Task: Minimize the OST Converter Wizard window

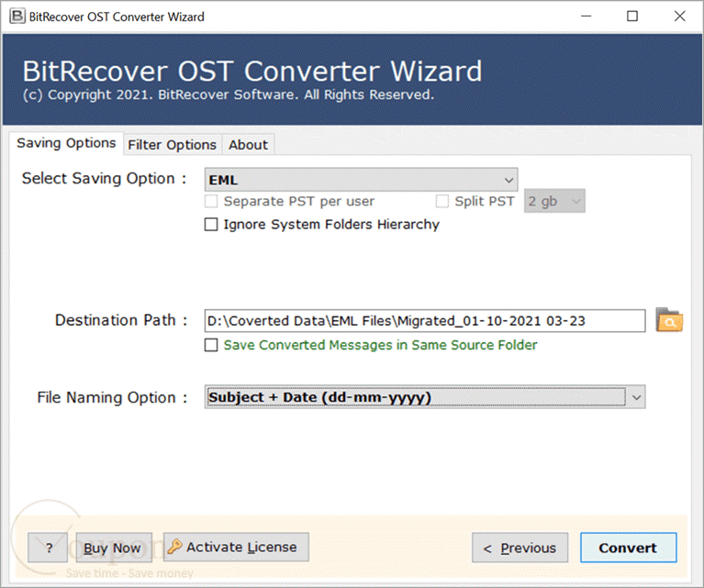Action: (586, 17)
